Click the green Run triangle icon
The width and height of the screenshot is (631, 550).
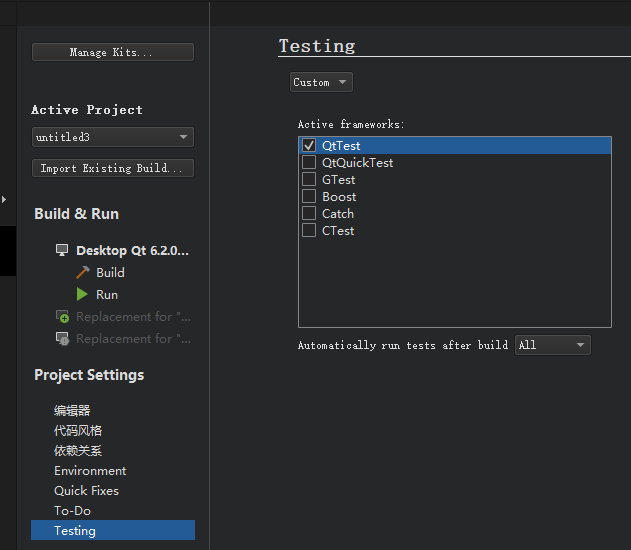tap(82, 294)
